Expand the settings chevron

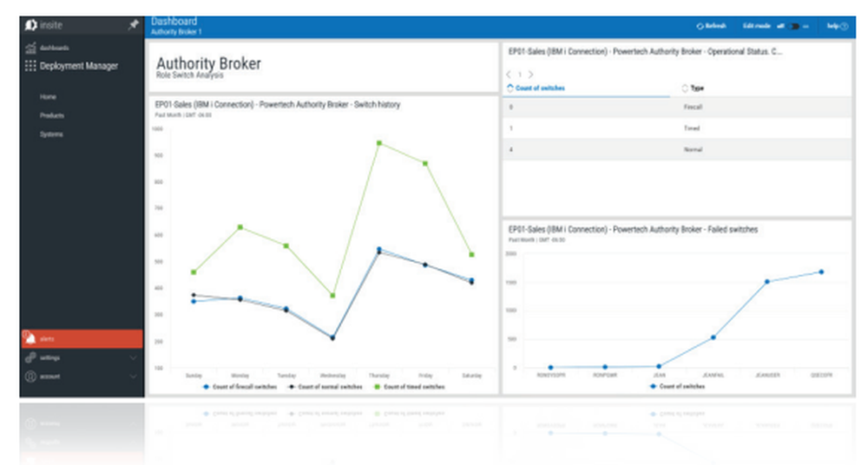click(x=133, y=357)
